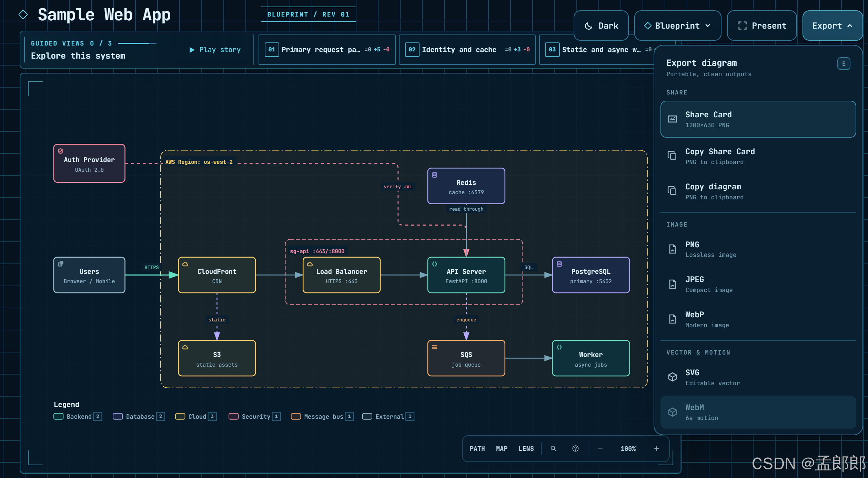Choose Copy diagram PNG to clipboard
The height and width of the screenshot is (478, 868).
click(x=758, y=191)
